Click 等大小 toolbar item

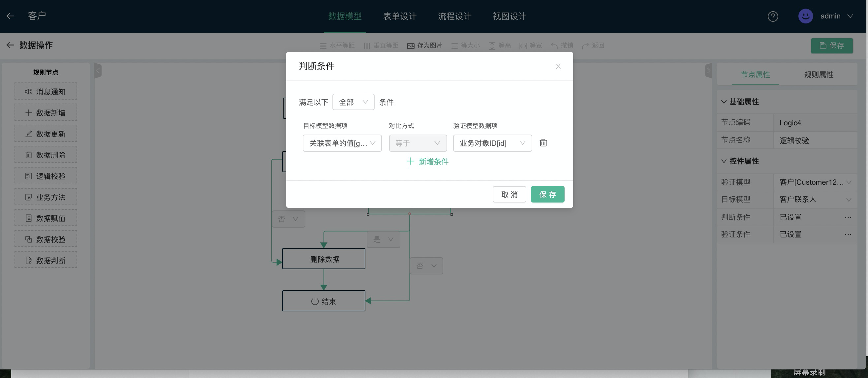click(466, 45)
